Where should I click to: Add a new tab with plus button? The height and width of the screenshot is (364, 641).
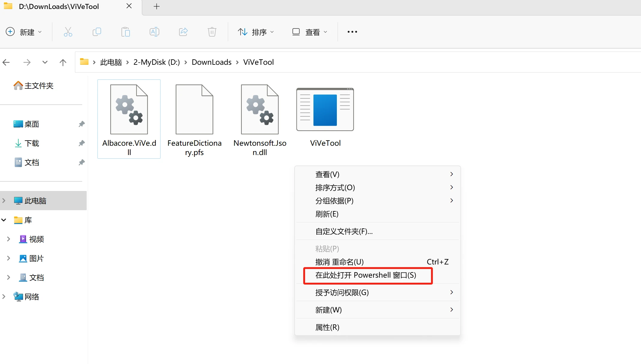(157, 6)
